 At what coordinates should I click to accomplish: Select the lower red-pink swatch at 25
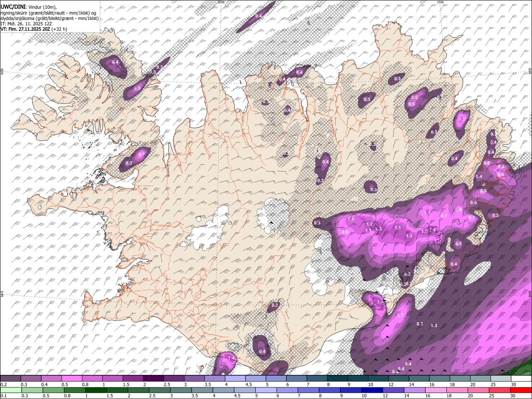click(x=500, y=390)
